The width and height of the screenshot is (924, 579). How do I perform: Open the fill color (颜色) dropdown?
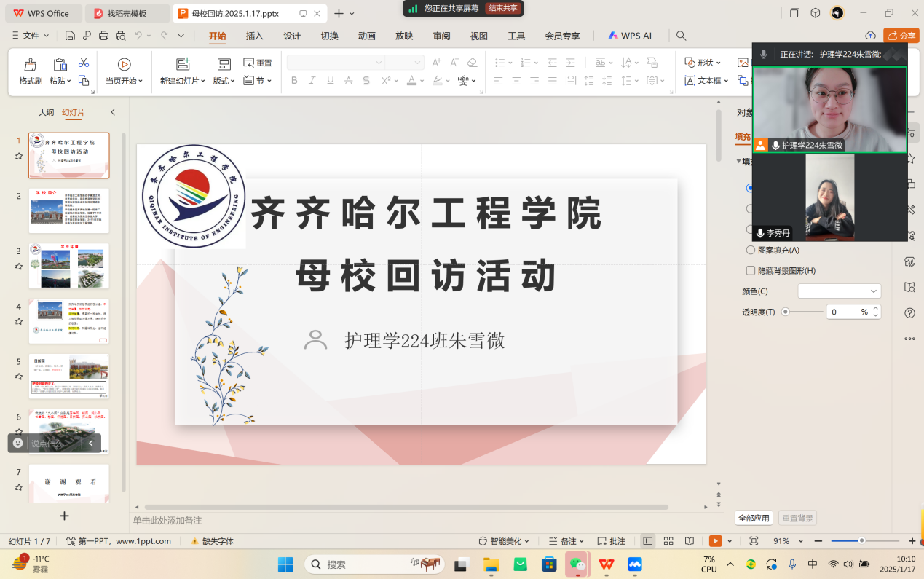point(840,291)
